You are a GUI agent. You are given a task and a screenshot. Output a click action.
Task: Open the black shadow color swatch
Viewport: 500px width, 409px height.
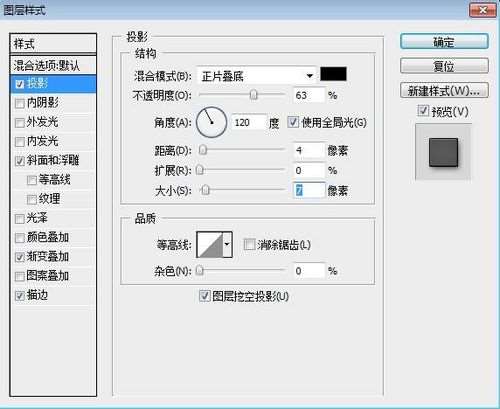pyautogui.click(x=333, y=74)
